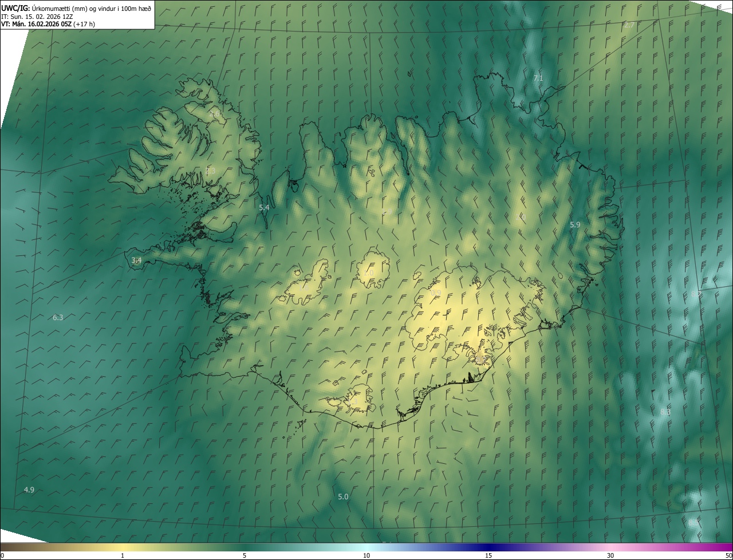The width and height of the screenshot is (733, 560).
Task: Click the map value label '8.3'
Action: 665,412
